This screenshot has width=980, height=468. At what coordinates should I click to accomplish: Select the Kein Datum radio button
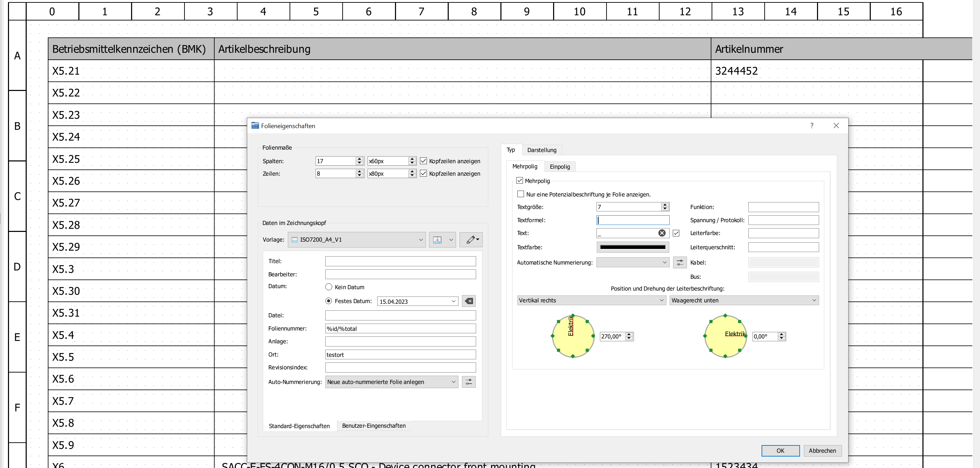point(329,287)
